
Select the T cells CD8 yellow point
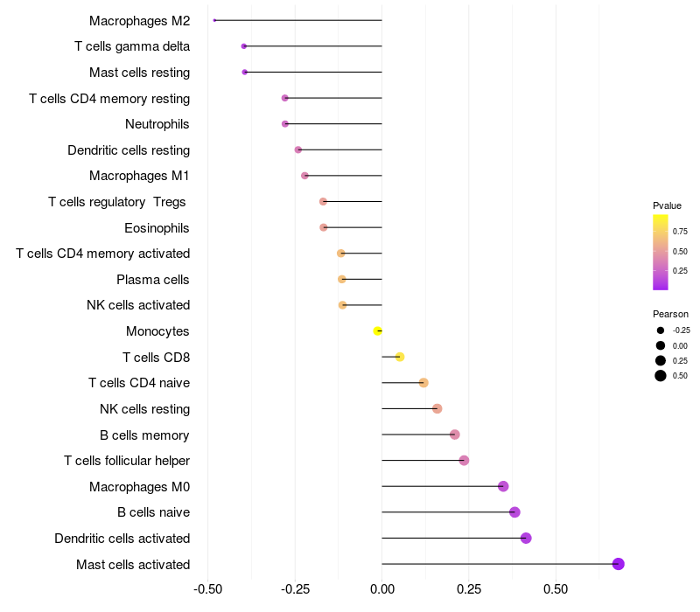pyautogui.click(x=400, y=357)
